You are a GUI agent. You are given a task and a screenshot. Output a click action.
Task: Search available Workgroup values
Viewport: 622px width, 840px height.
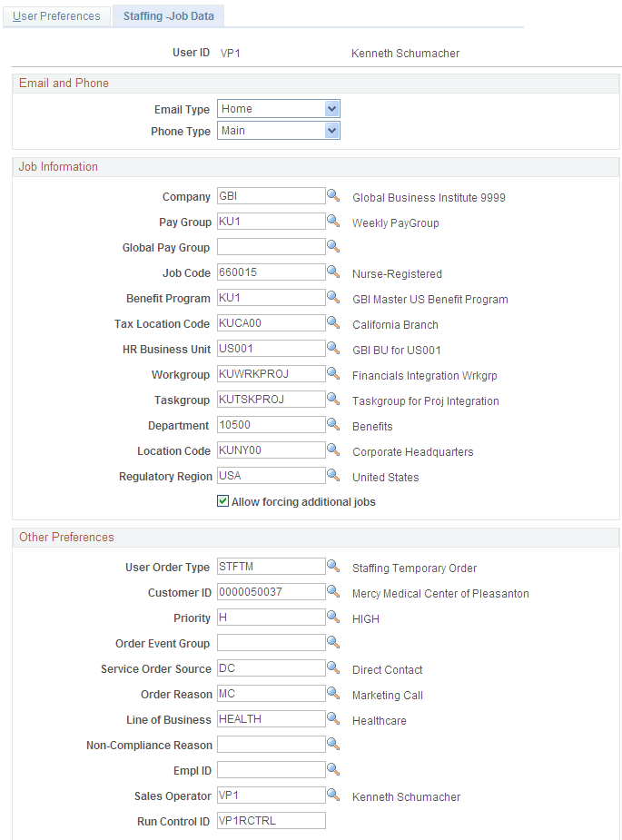tap(334, 373)
